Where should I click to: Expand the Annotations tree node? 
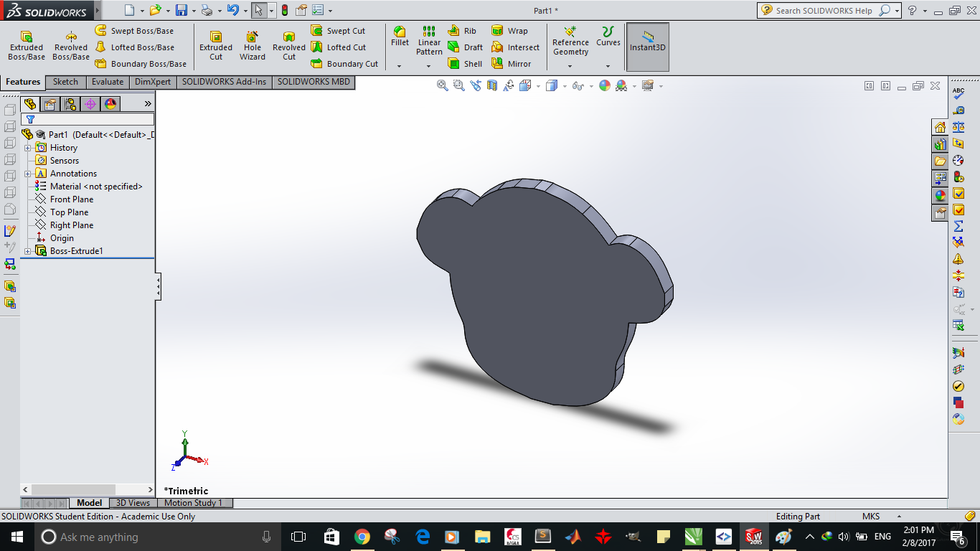28,174
